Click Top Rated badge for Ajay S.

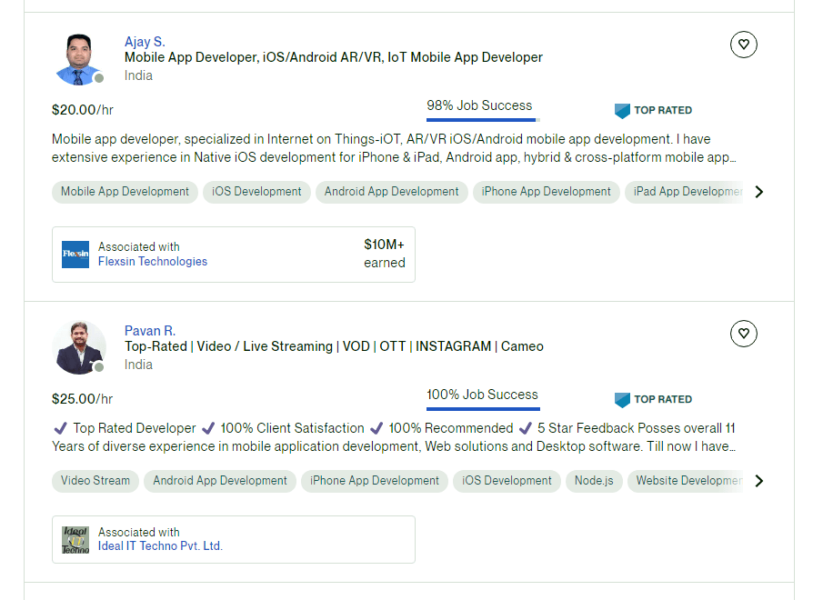(x=653, y=111)
